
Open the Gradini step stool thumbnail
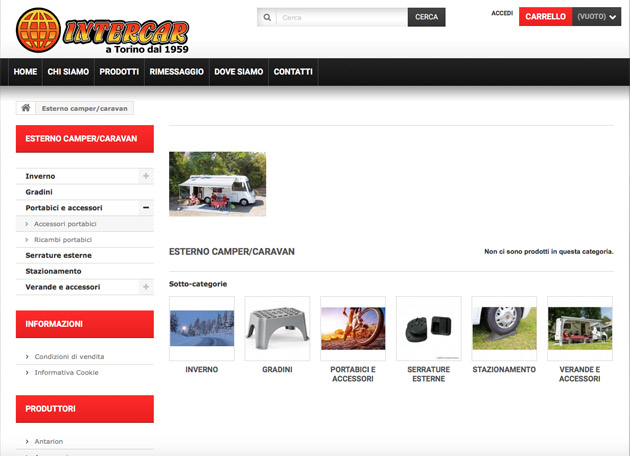277,328
